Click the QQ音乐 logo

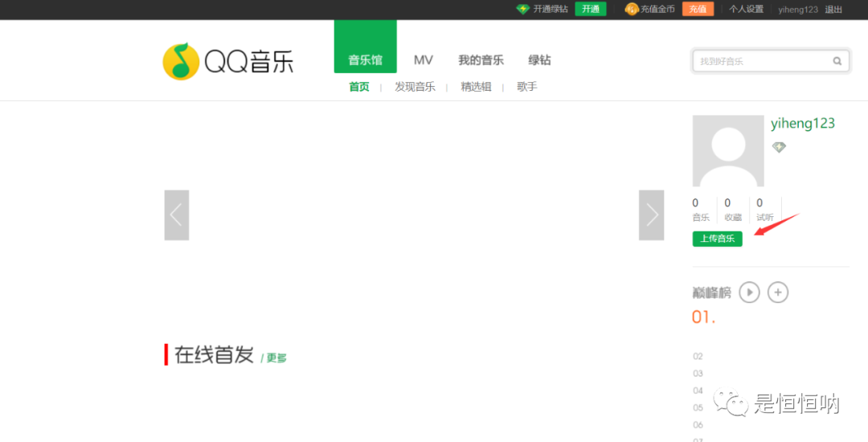pyautogui.click(x=227, y=61)
